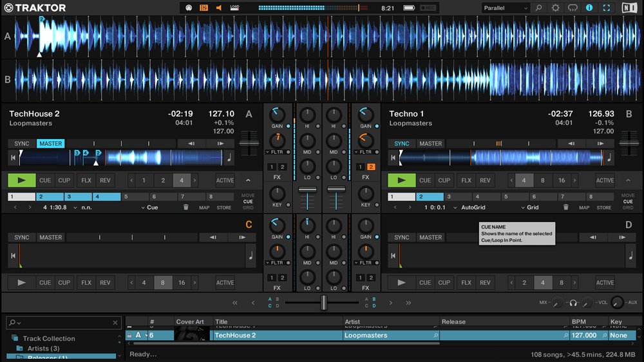Toggle FLX flux mode on Deck A
The image size is (644, 362).
(x=86, y=180)
